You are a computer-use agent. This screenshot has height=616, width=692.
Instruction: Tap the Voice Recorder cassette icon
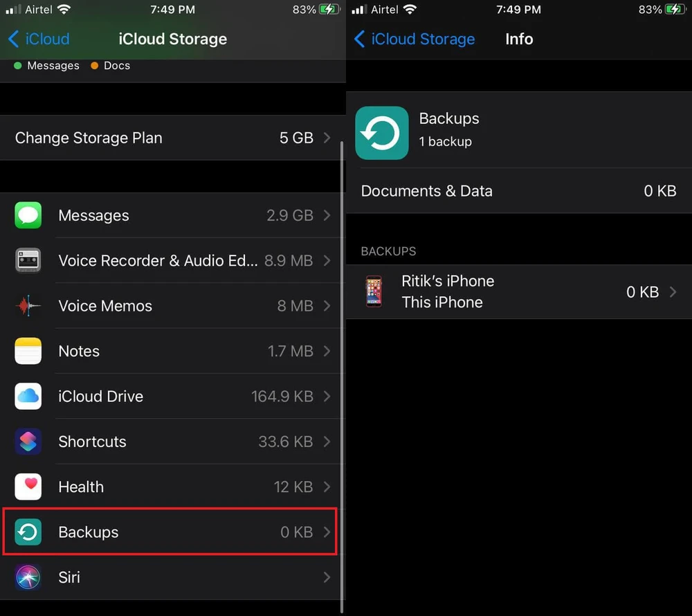(x=28, y=260)
